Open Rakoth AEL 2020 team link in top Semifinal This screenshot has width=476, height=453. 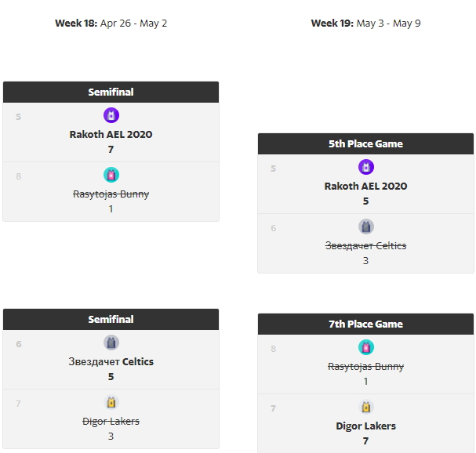[111, 134]
